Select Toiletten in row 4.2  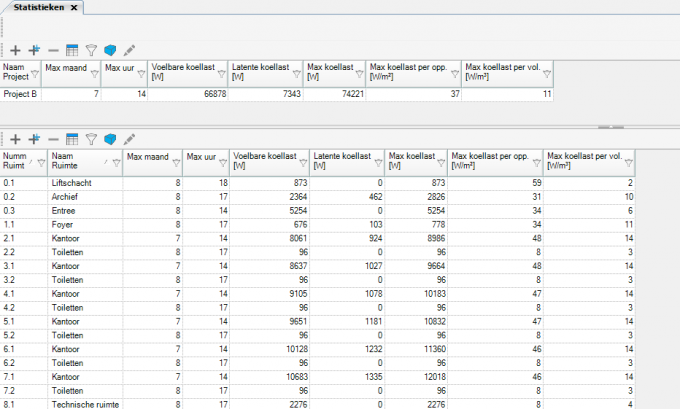(67, 308)
